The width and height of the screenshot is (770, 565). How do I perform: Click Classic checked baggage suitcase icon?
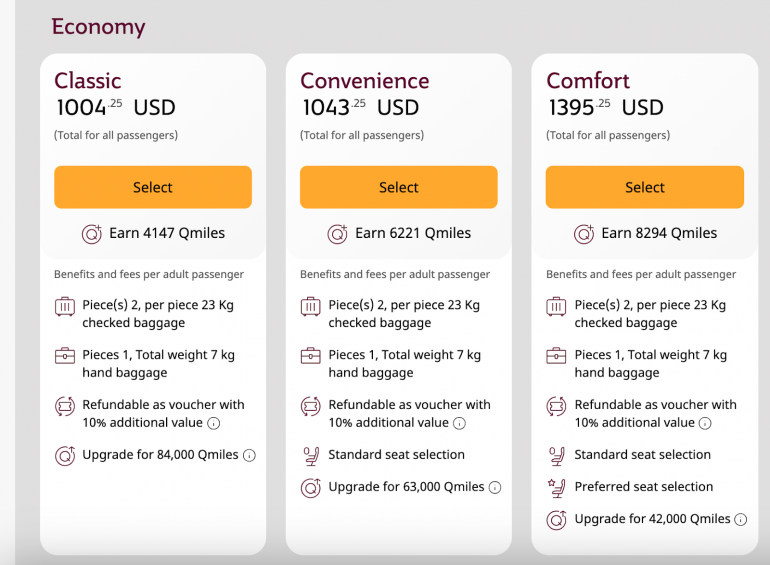(x=65, y=308)
